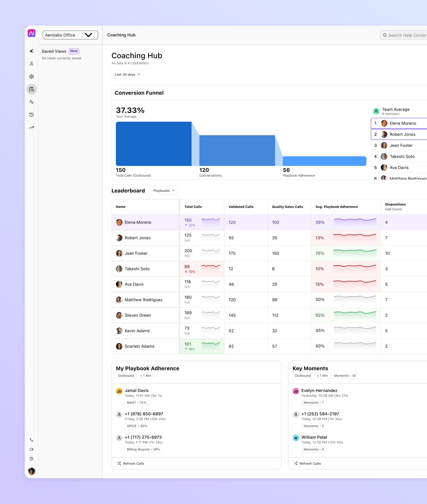Select Elena Moreno in team list
Screen dimensions: 427x504
pos(402,123)
